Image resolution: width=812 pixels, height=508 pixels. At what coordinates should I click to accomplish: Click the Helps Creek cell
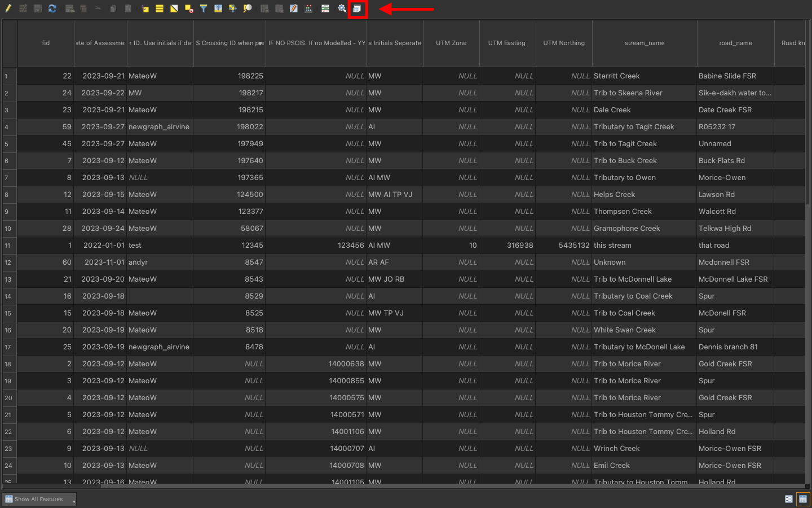pyautogui.click(x=645, y=195)
